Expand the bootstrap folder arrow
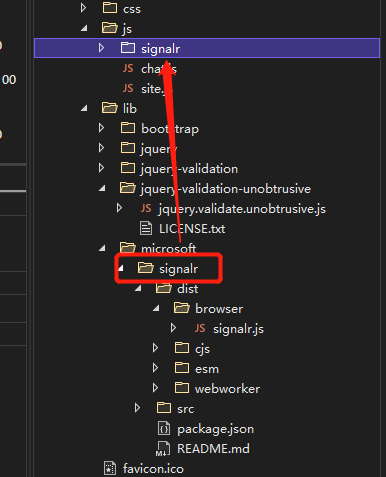Screen dimensions: 386x477 (x=101, y=128)
